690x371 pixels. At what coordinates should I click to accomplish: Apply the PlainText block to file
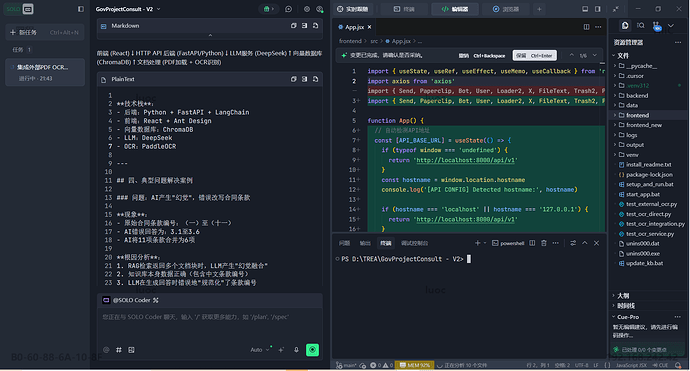coord(316,79)
